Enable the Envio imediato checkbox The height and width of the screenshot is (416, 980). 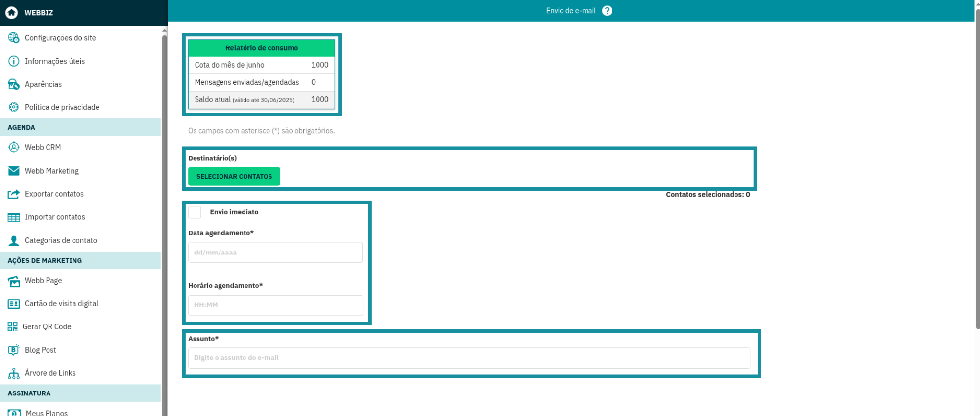point(195,212)
